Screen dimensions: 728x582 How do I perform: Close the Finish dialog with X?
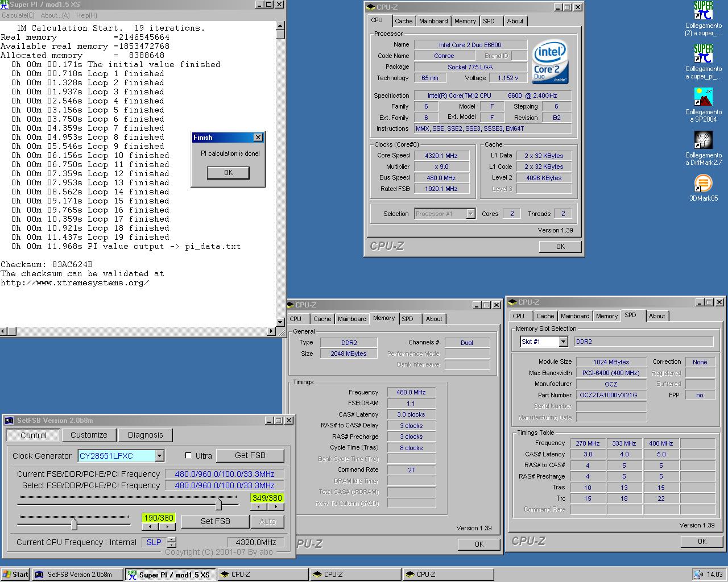(x=258, y=137)
